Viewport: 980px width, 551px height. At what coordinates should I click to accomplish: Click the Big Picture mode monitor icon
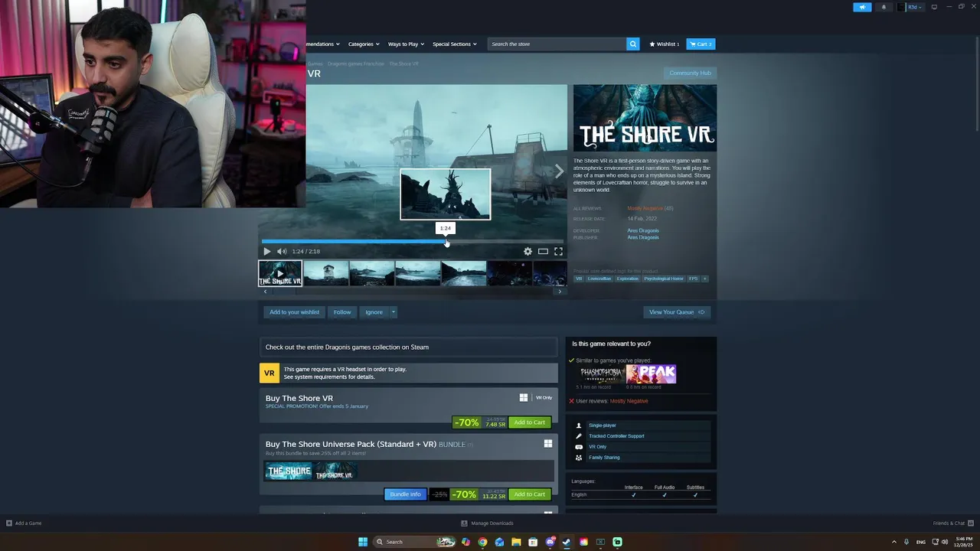pos(934,7)
